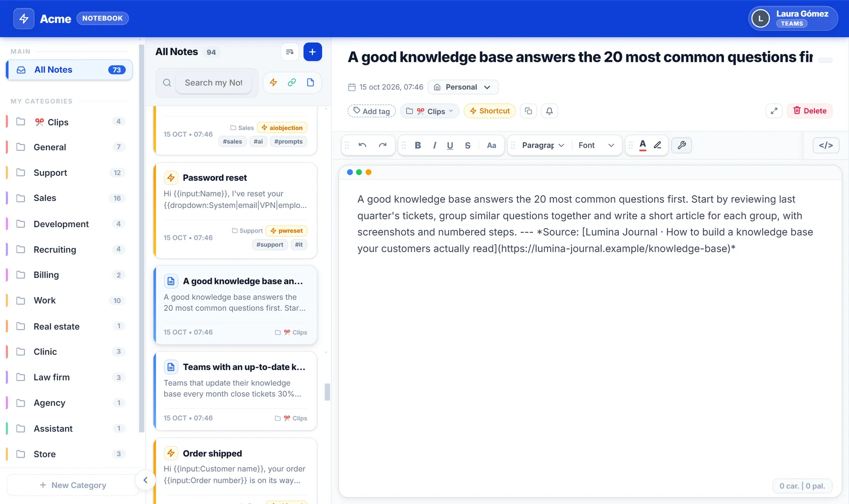Open the Clips category dropdown in note header
849x504 pixels.
[x=430, y=111]
